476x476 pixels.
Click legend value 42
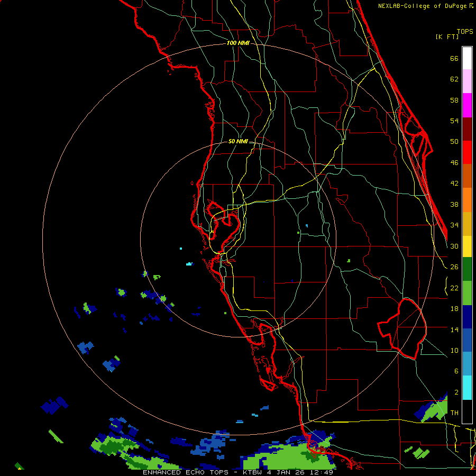coord(454,184)
